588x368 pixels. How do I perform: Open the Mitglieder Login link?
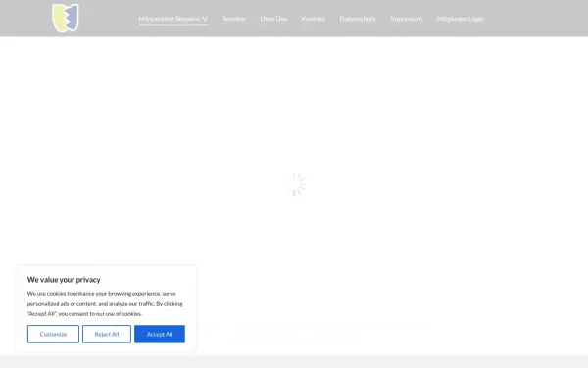[461, 19]
